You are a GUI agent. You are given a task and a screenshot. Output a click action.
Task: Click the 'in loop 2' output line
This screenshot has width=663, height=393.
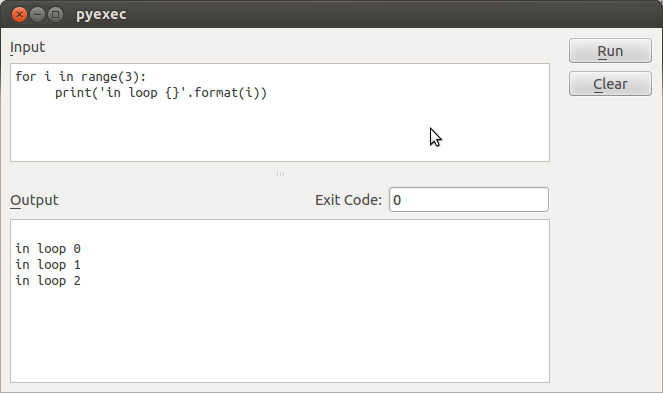(48, 280)
